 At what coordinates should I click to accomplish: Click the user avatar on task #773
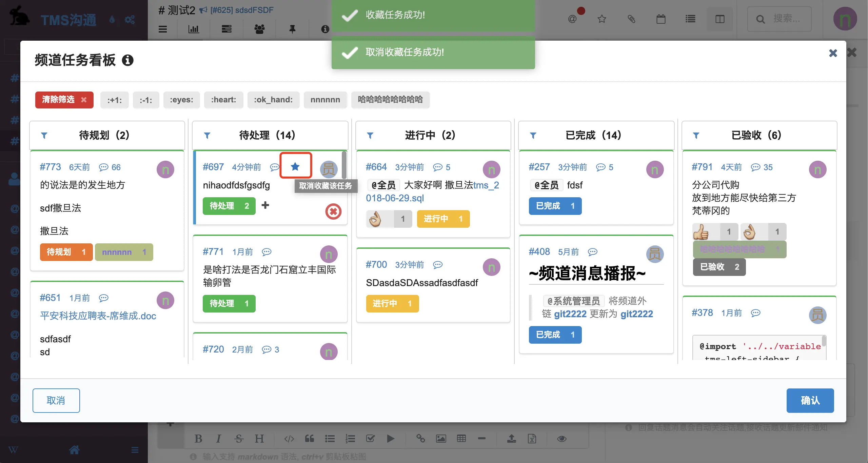[165, 169]
